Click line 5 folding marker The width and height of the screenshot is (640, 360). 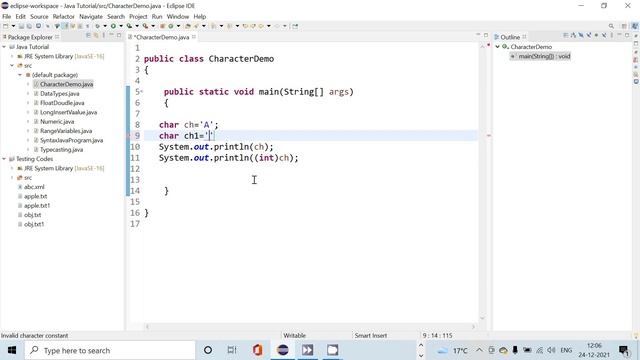point(141,91)
